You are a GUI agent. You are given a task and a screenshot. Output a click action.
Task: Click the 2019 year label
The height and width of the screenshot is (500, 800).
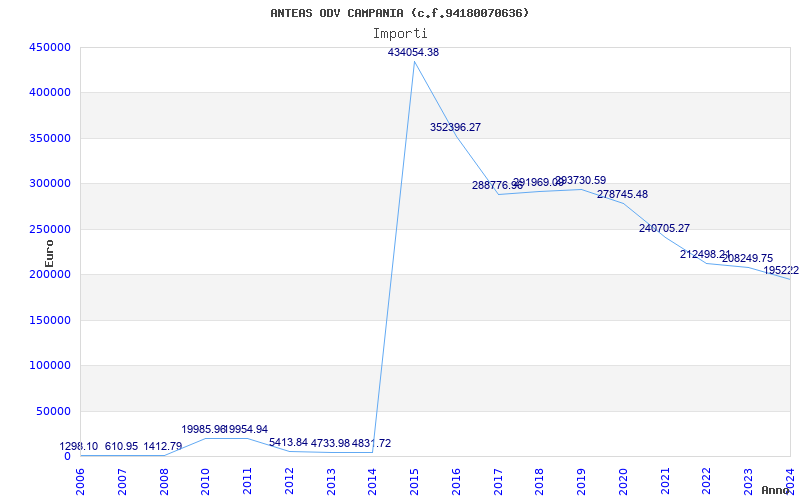coord(581,481)
